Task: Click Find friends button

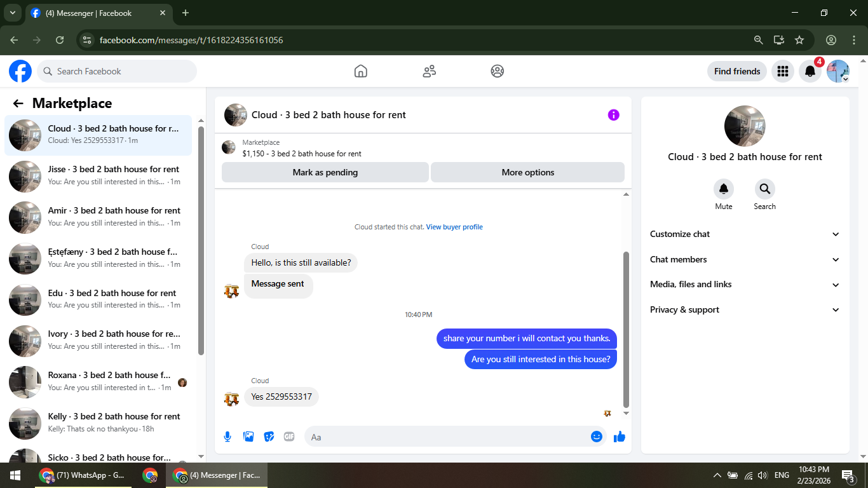Action: [737, 71]
